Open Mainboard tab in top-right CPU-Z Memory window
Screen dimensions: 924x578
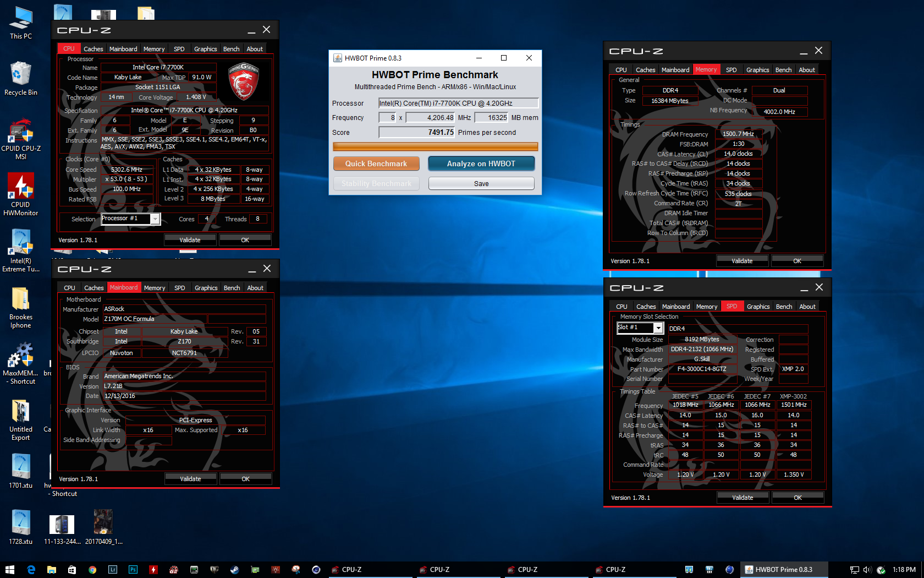675,70
